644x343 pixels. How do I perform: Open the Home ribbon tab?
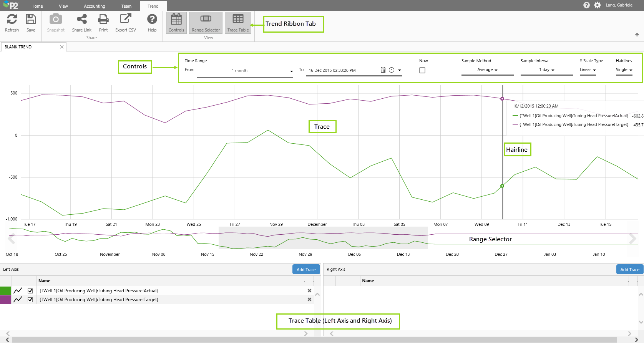point(37,6)
